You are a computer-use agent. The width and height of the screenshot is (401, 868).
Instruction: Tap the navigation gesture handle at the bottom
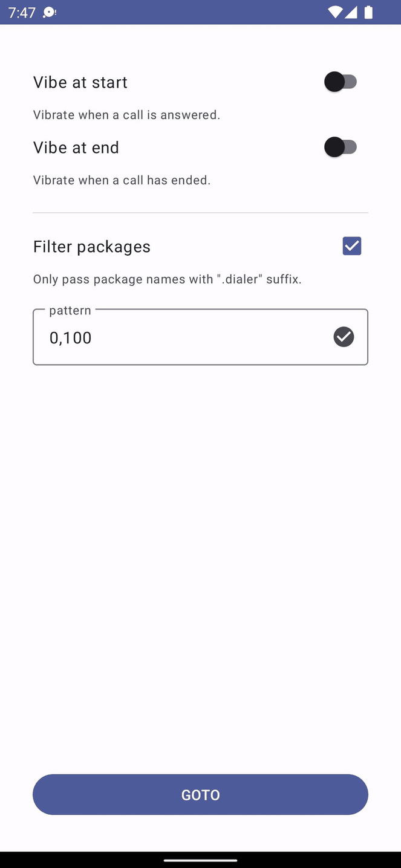[x=200, y=860]
